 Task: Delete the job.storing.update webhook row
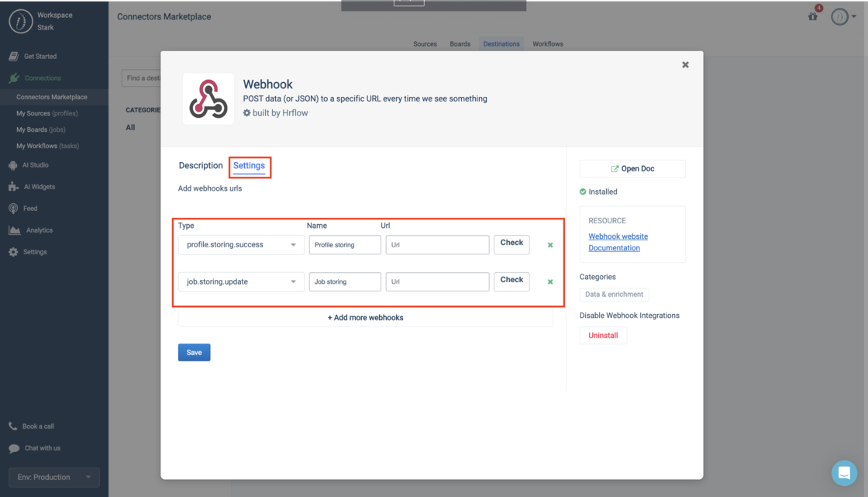pyautogui.click(x=550, y=282)
